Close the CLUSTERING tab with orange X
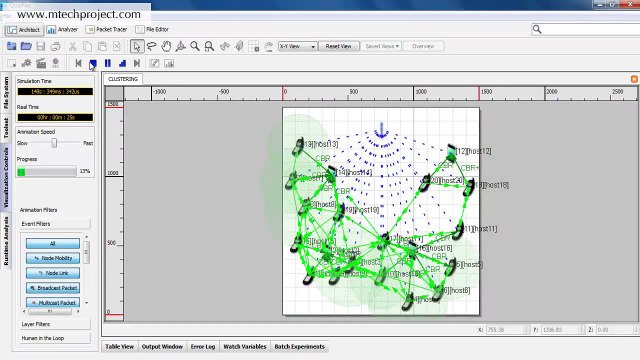 point(634,79)
